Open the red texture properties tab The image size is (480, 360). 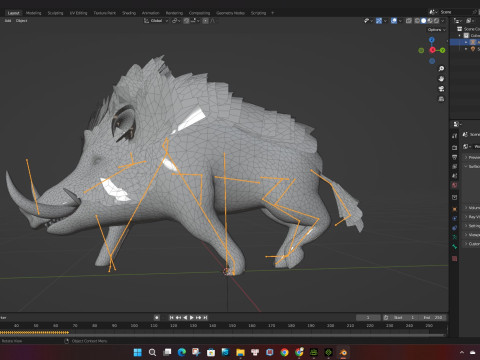pyautogui.click(x=454, y=258)
